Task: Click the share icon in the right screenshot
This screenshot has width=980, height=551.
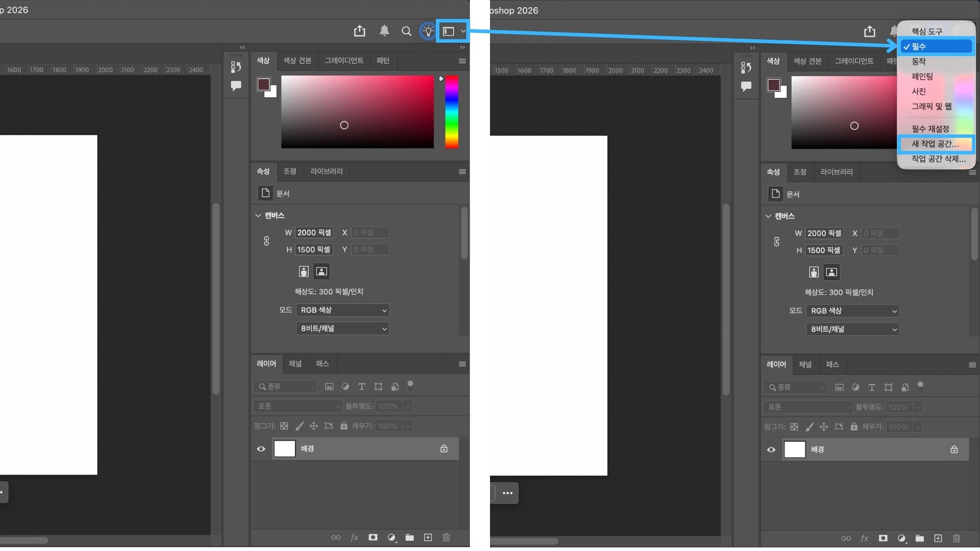Action: pos(870,32)
